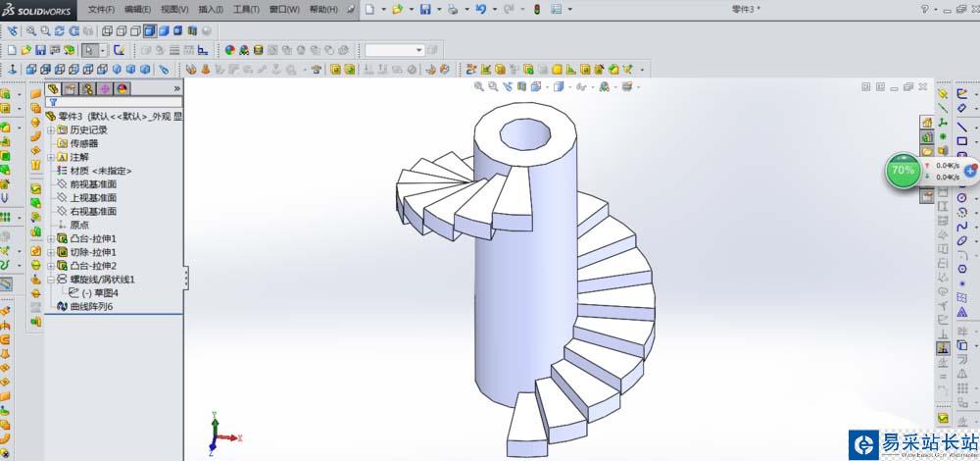
Task: Open the 视图(V) menu
Action: pyautogui.click(x=174, y=10)
